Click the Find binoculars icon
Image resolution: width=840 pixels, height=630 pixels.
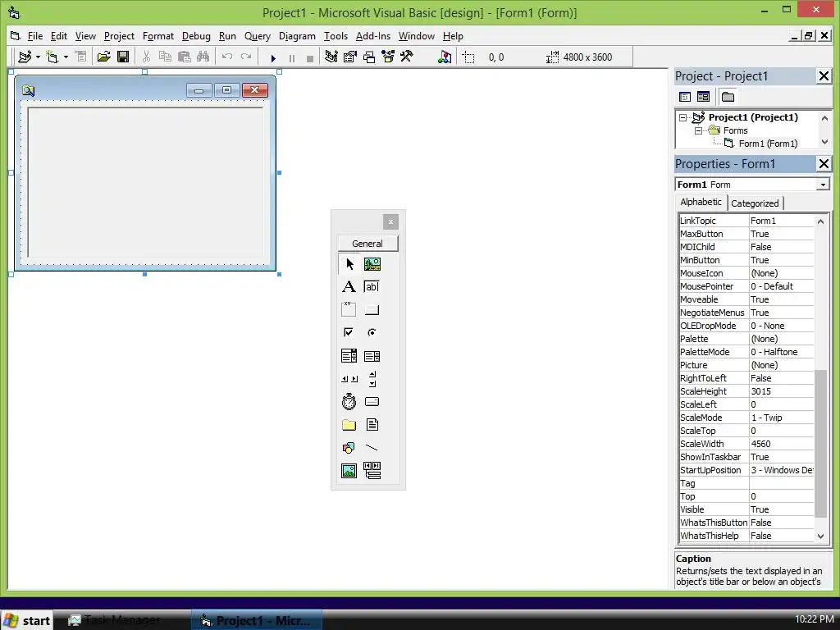tap(203, 57)
